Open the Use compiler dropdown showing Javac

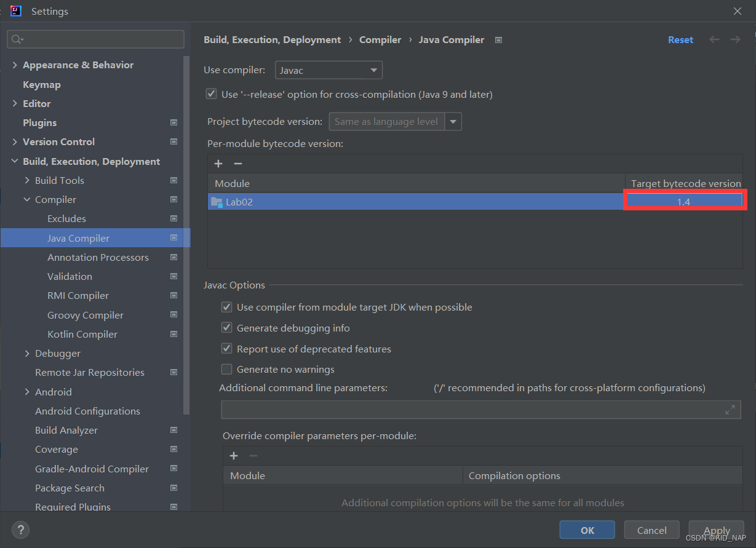(328, 69)
